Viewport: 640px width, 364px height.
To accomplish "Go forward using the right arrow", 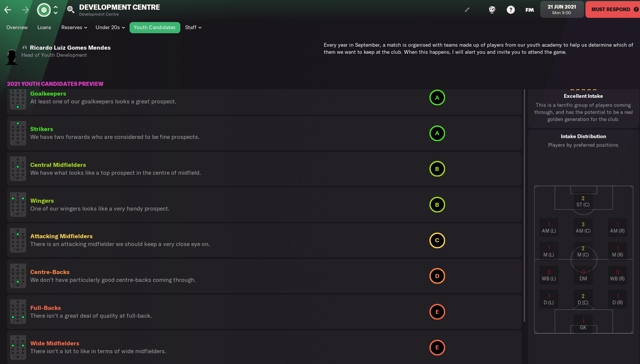I will click(x=25, y=10).
